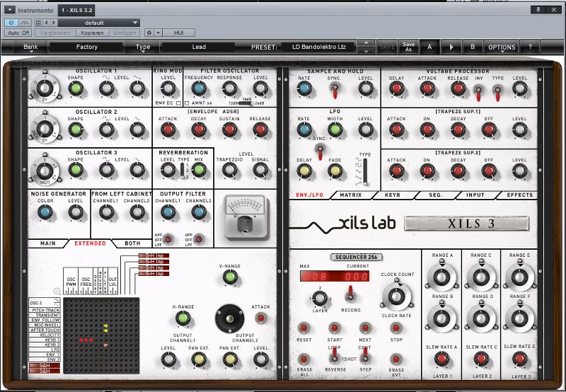The height and width of the screenshot is (392, 566).
Task: Adjust the 12dB/18dB/24dB filter slope slider
Action: pos(246,103)
